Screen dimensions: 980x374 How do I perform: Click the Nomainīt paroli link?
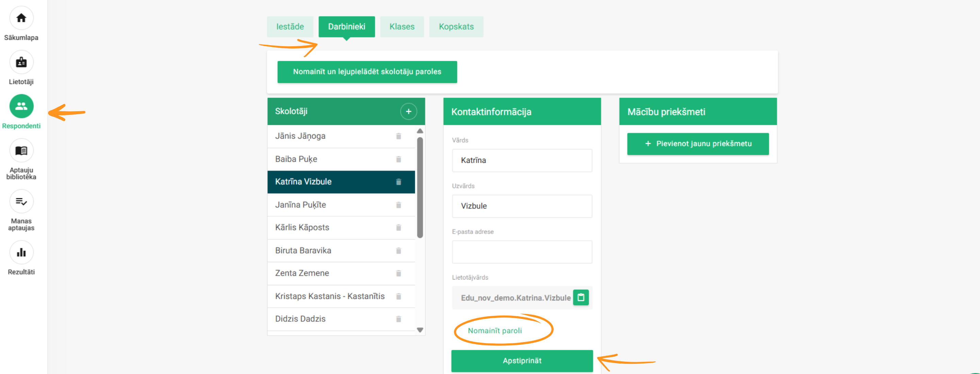pos(494,331)
